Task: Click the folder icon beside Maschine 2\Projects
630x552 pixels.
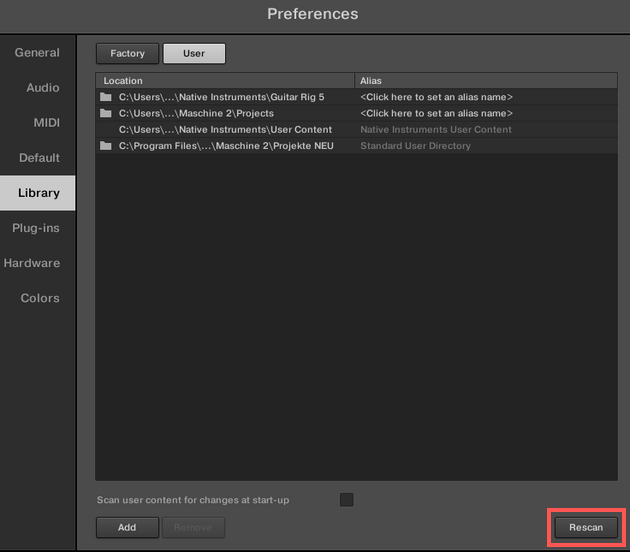Action: [x=106, y=113]
